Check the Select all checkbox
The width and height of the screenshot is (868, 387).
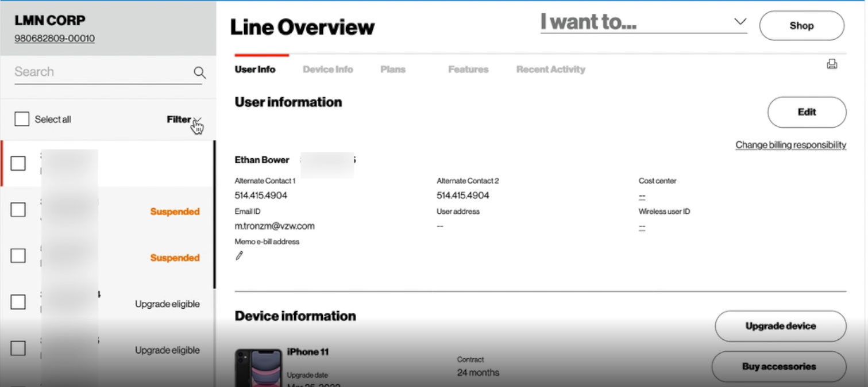click(x=22, y=119)
